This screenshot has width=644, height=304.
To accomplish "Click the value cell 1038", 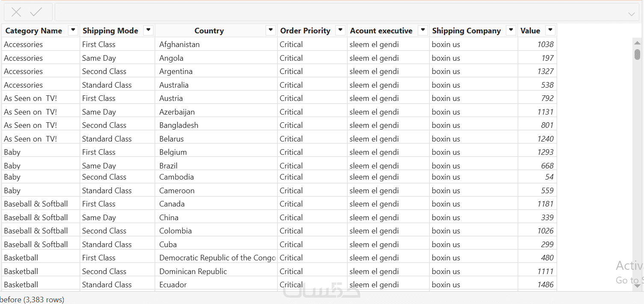I will click(x=545, y=44).
